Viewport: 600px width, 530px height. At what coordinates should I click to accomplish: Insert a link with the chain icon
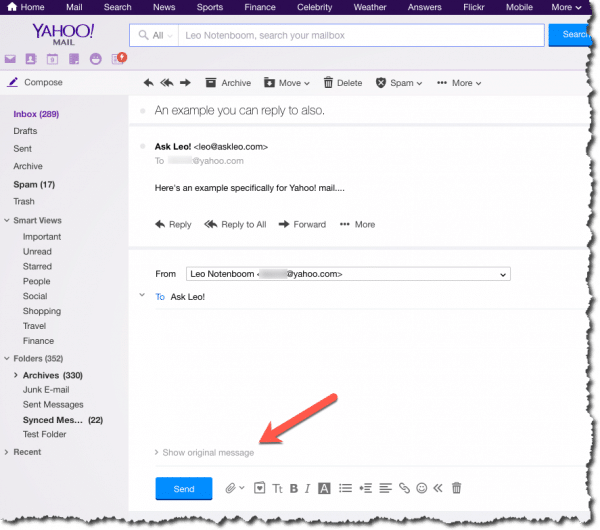tap(404, 488)
